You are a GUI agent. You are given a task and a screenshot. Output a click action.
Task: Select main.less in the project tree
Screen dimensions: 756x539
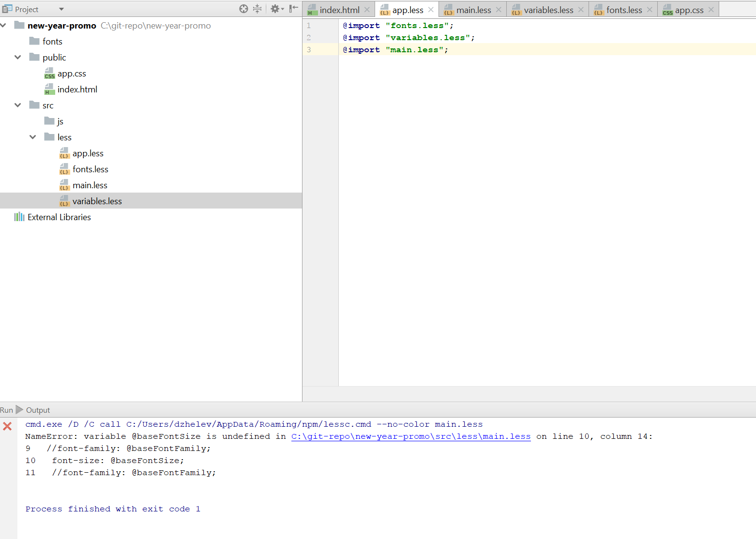coord(90,185)
